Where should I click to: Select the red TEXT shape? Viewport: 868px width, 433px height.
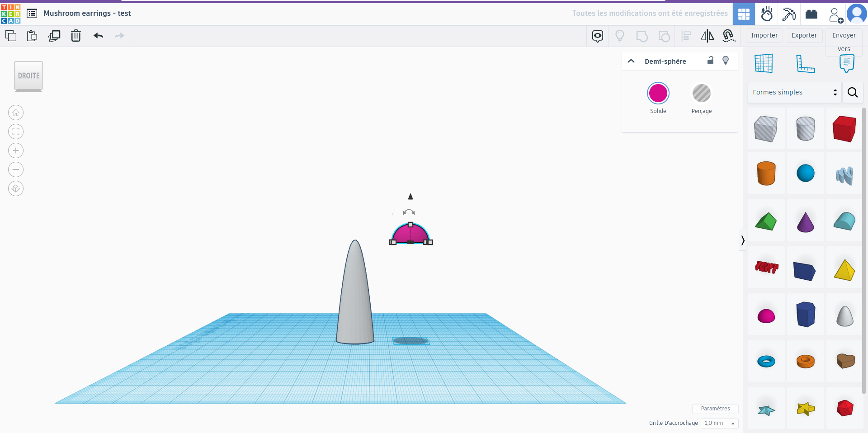[x=766, y=268]
